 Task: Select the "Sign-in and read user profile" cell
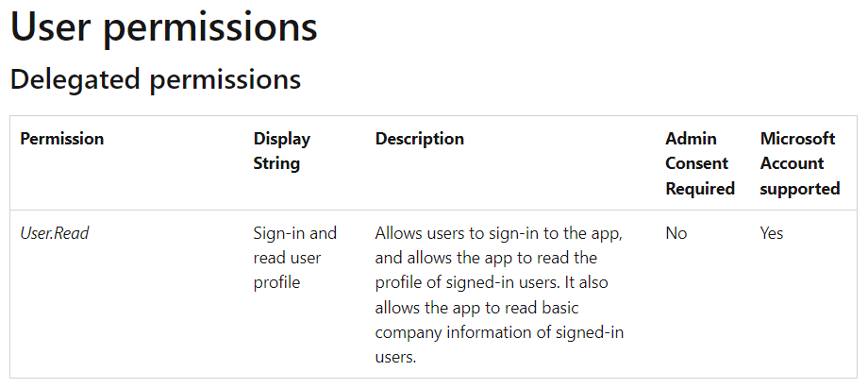click(295, 258)
